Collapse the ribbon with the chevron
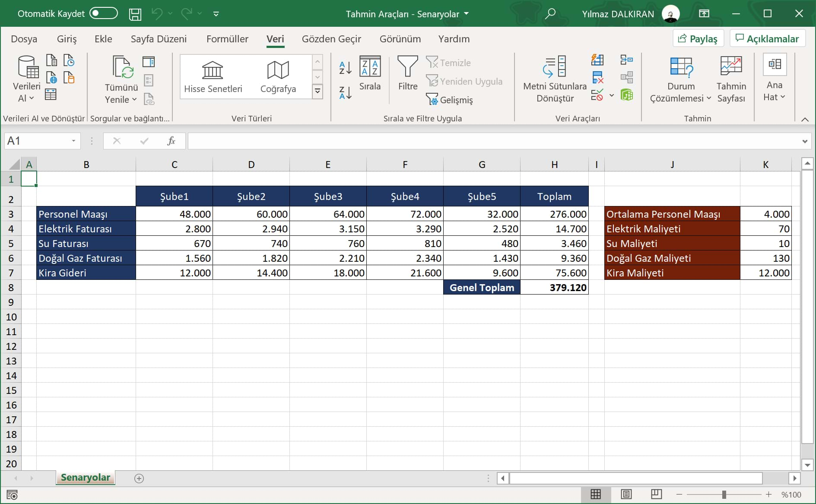The height and width of the screenshot is (504, 816). [x=805, y=120]
